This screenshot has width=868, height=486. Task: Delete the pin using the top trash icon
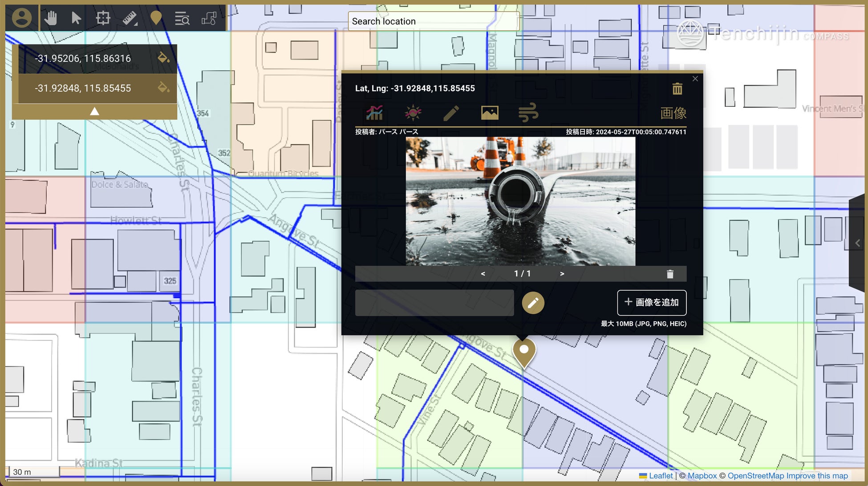click(x=677, y=89)
